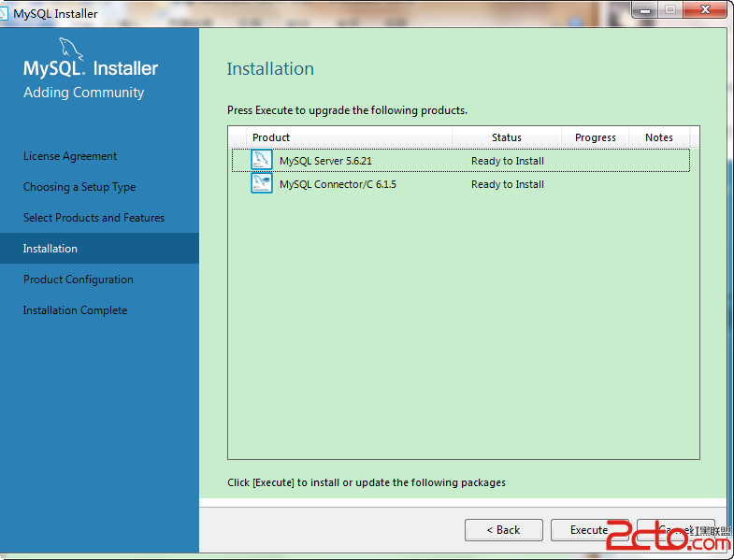Viewport: 734px width, 560px height.
Task: Select the MySQL Server 5.6.21 row
Action: [461, 161]
